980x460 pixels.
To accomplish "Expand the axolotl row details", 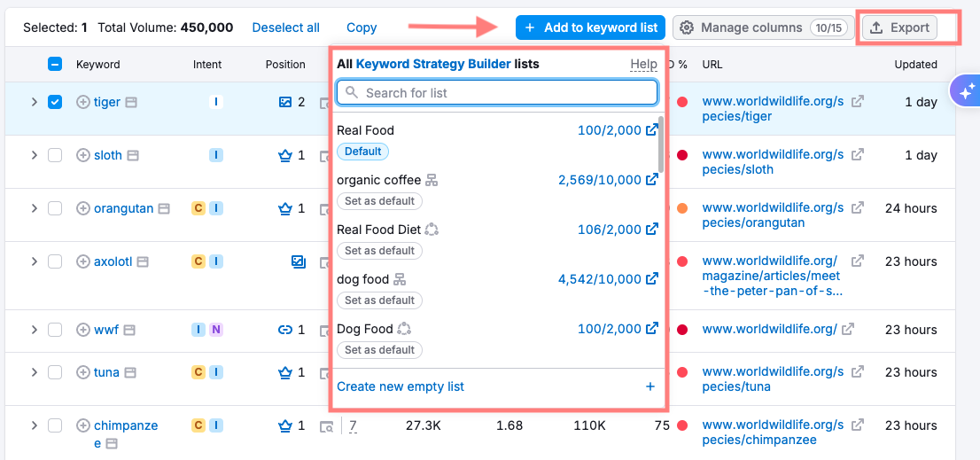I will pyautogui.click(x=34, y=261).
